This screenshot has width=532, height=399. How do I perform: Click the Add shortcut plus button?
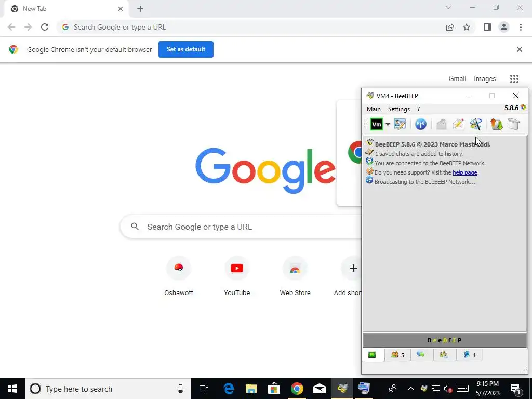tap(353, 268)
